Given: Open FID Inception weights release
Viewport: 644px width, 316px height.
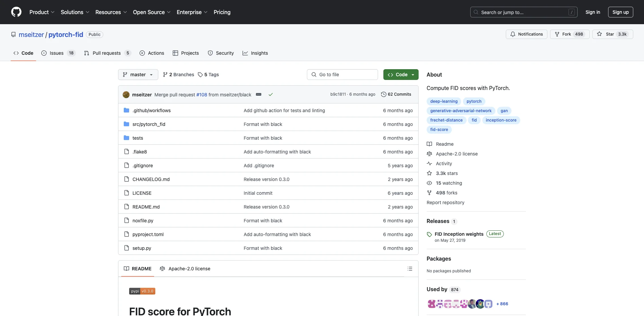Looking at the screenshot, I should pyautogui.click(x=459, y=234).
